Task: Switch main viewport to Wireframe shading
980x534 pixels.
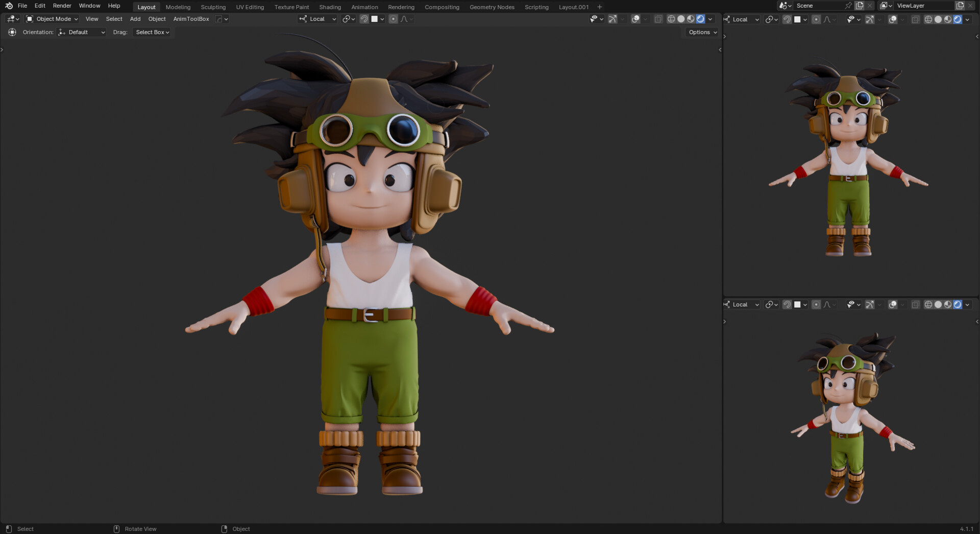Action: 670,19
